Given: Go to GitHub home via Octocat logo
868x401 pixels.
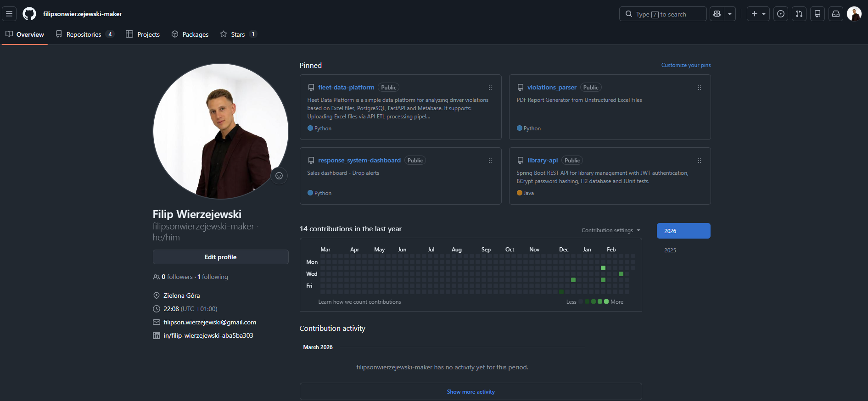Looking at the screenshot, I should pyautogui.click(x=29, y=14).
